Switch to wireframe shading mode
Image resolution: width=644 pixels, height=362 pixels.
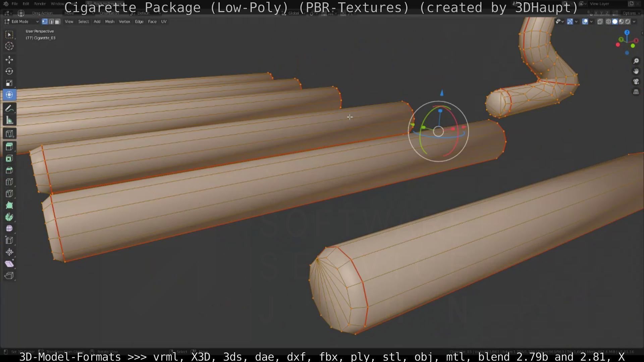pos(608,21)
